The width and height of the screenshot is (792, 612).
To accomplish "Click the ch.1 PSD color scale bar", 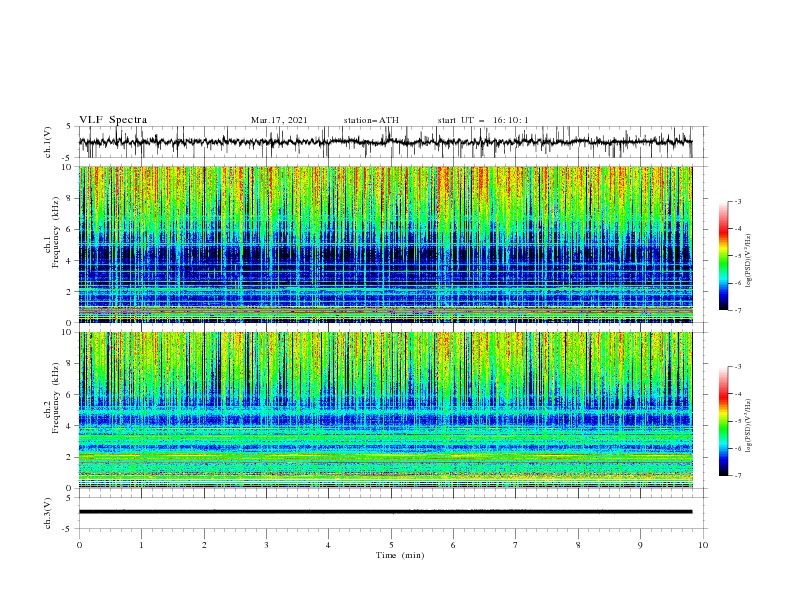I will click(x=723, y=256).
